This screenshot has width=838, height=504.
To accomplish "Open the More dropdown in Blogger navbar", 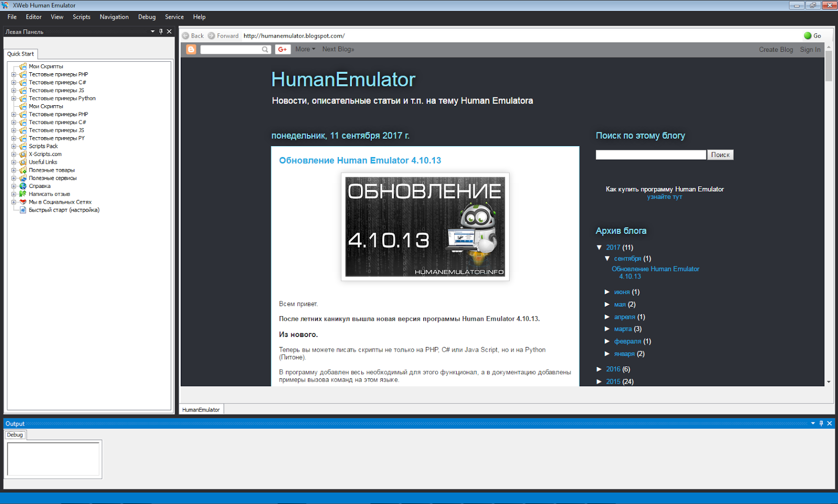I will pos(305,49).
